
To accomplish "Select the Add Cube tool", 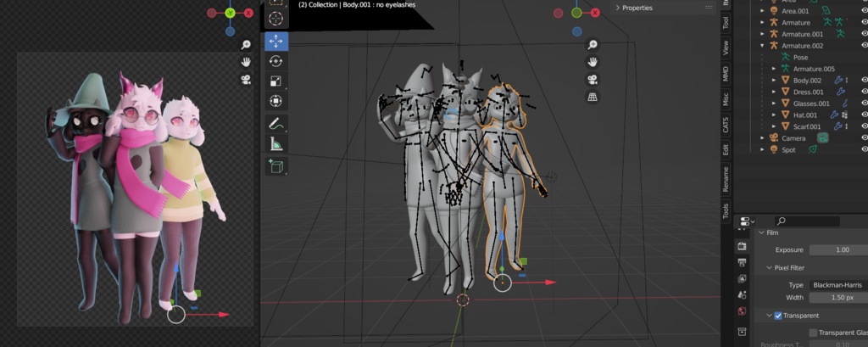I will pos(275,165).
